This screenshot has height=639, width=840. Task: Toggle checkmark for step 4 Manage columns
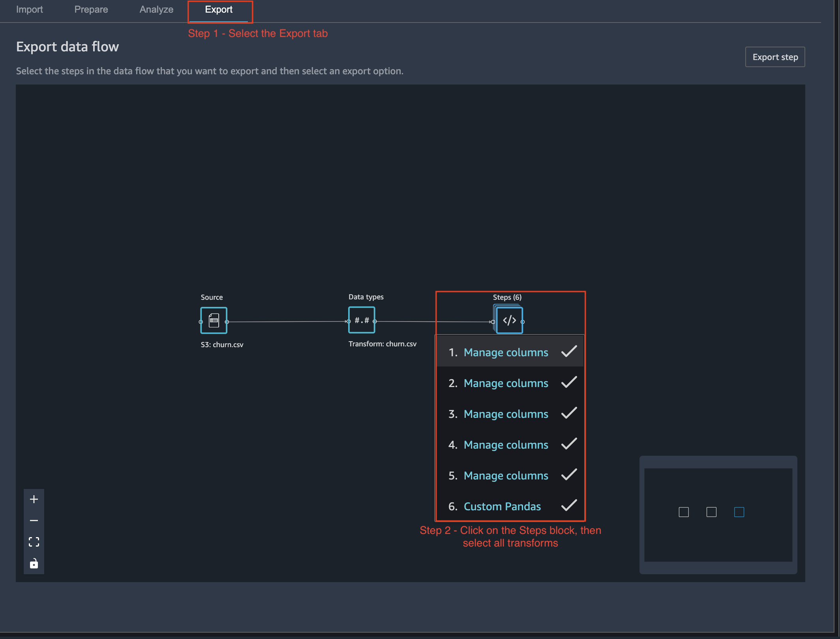[x=569, y=444]
